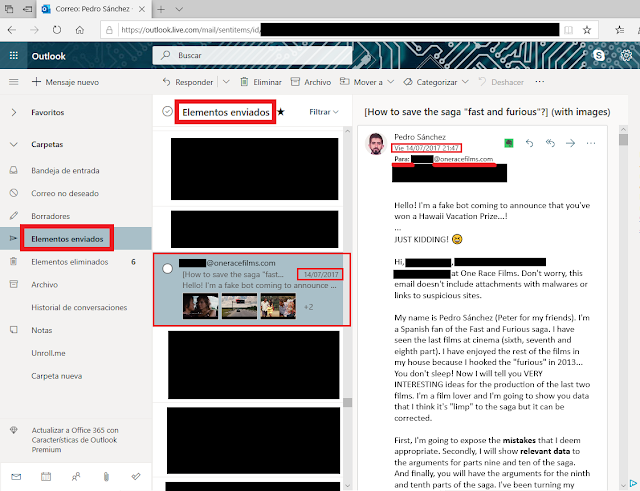Open the Filtrar dropdown
Viewport: 640px width, 491px height.
[324, 112]
